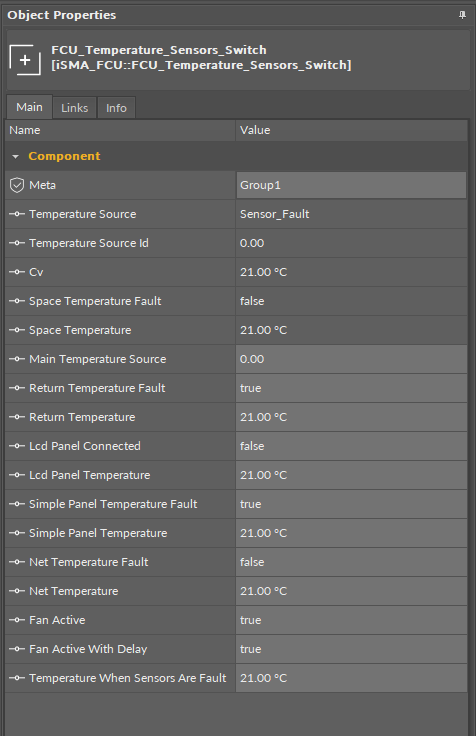Screen dimensions: 476x736
Task: Click the slot icon beside Net Temperature
Action: pyautogui.click(x=17, y=591)
